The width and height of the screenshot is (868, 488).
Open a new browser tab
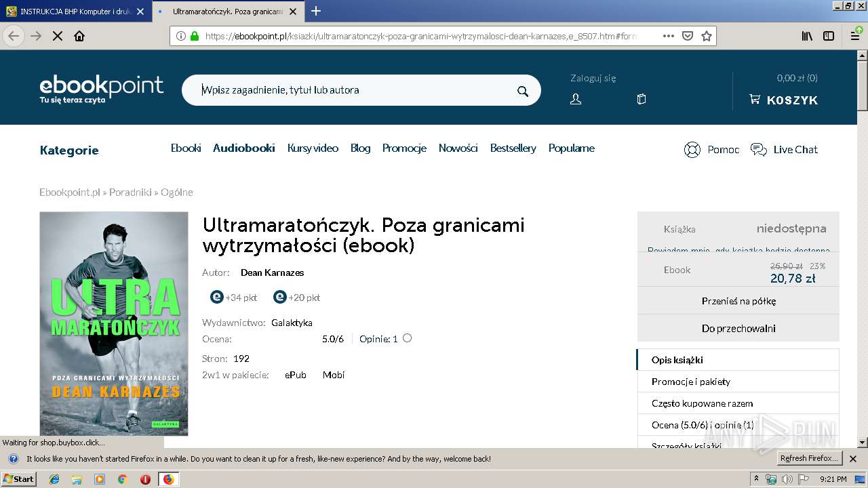click(316, 11)
